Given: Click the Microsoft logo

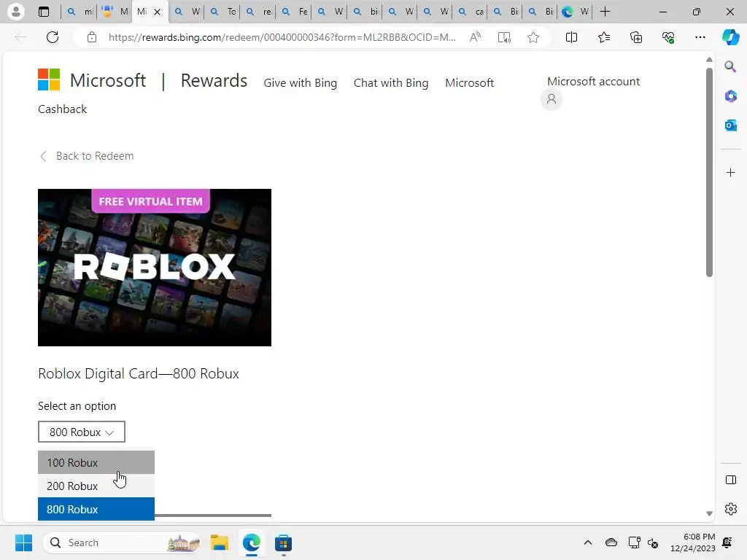Looking at the screenshot, I should (x=49, y=79).
